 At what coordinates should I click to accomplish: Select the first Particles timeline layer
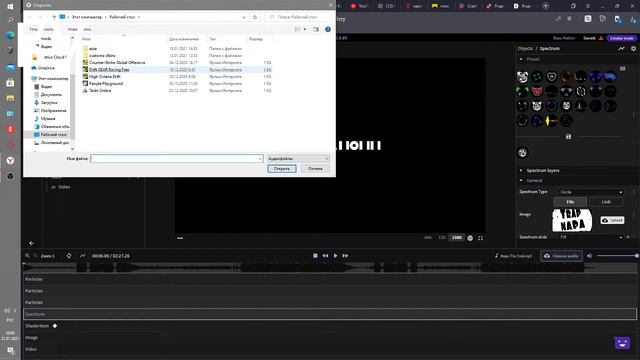point(330,279)
